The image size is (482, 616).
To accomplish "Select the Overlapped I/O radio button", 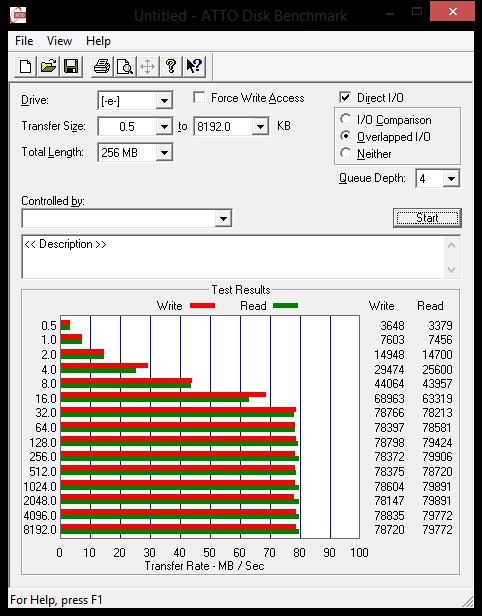I will coord(346,136).
